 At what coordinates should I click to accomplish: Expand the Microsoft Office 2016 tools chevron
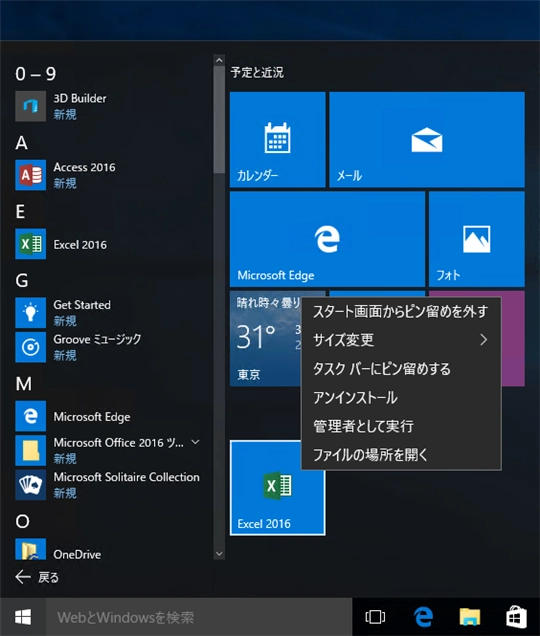[195, 442]
